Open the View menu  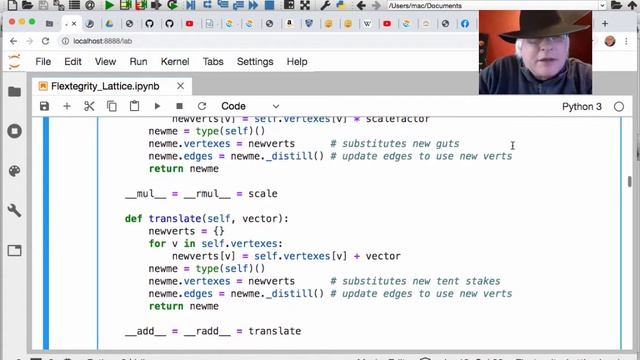point(105,62)
